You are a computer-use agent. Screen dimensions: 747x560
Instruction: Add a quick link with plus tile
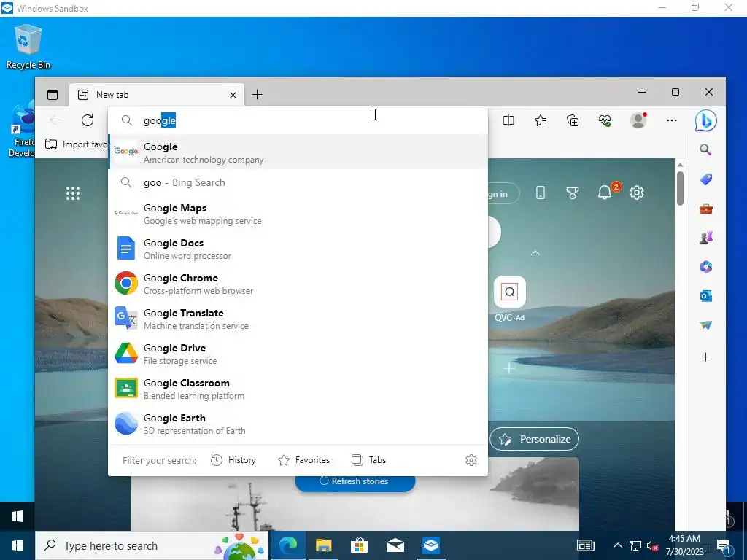pos(509,368)
